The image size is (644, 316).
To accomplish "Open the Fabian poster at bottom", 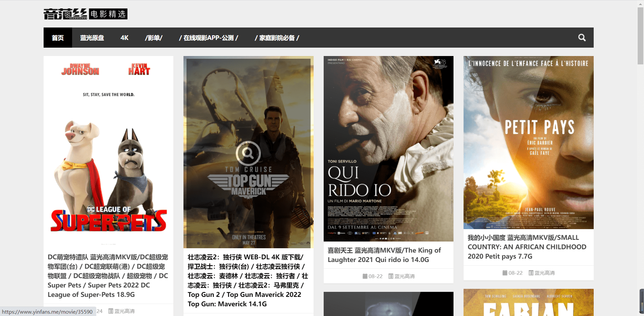I will point(529,302).
